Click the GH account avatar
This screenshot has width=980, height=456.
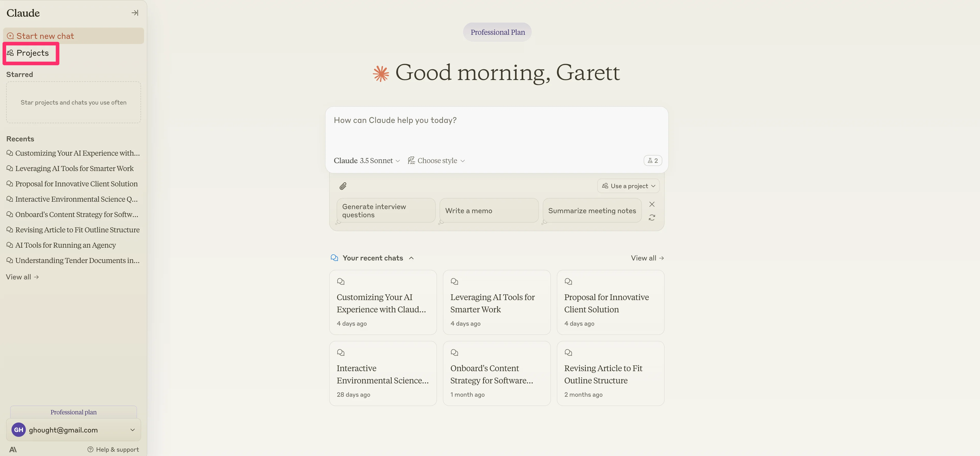(19, 430)
